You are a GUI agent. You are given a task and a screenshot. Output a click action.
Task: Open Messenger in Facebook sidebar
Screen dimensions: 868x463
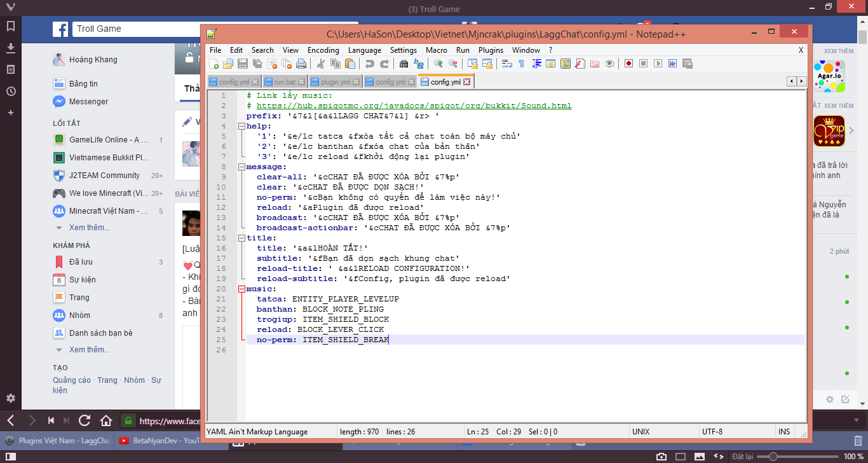[88, 102]
